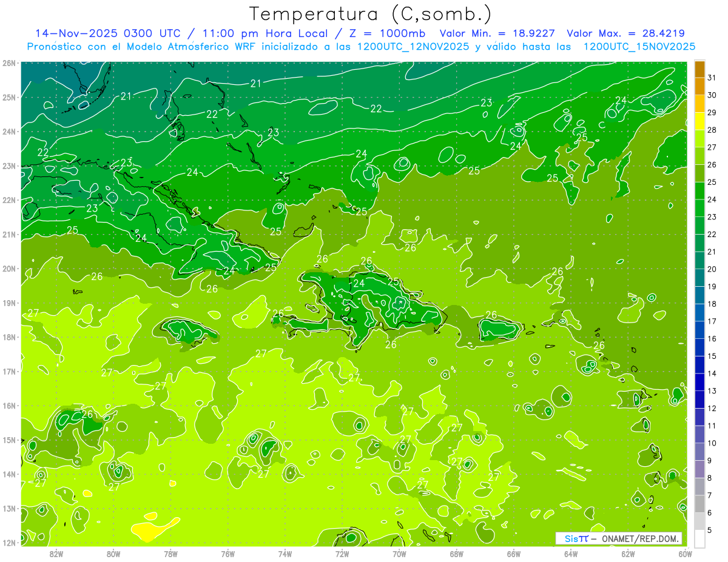The image size is (728, 562).
Task: Click the yellow legend band between 28 and 29
Action: pos(700,121)
